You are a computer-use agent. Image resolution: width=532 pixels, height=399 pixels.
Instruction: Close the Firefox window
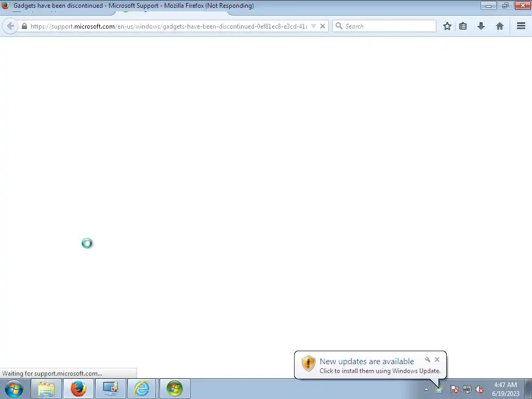(x=523, y=5)
